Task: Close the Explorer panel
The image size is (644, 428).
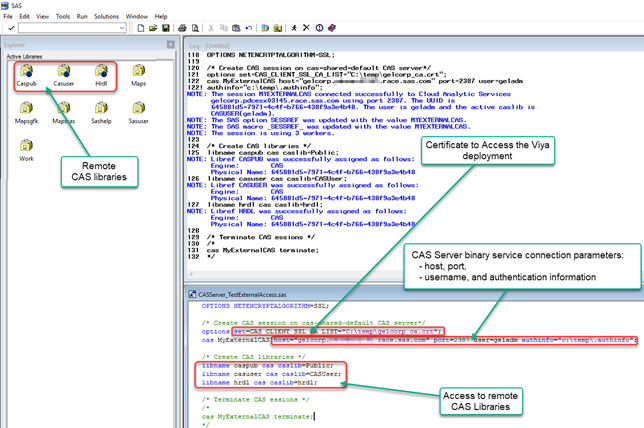Action: 170,45
